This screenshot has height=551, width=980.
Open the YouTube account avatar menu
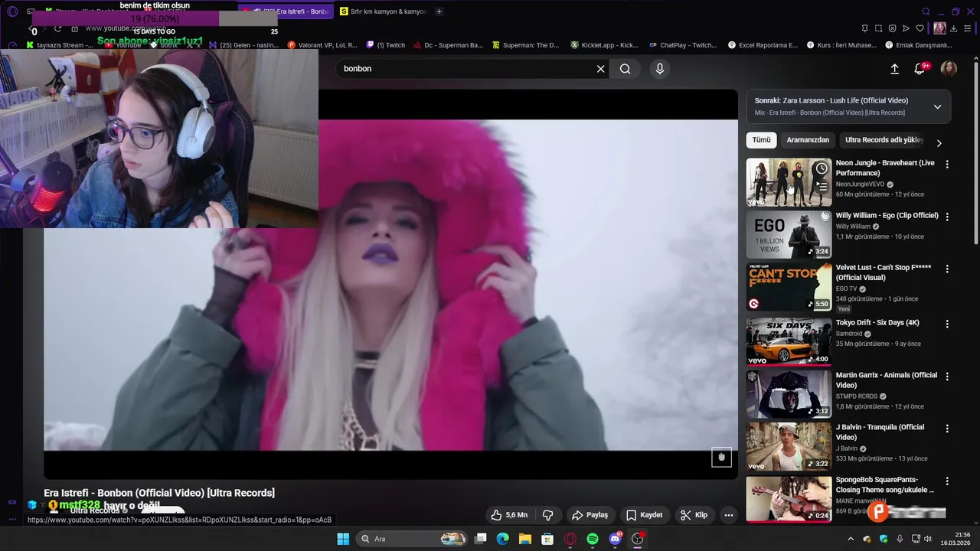(949, 69)
